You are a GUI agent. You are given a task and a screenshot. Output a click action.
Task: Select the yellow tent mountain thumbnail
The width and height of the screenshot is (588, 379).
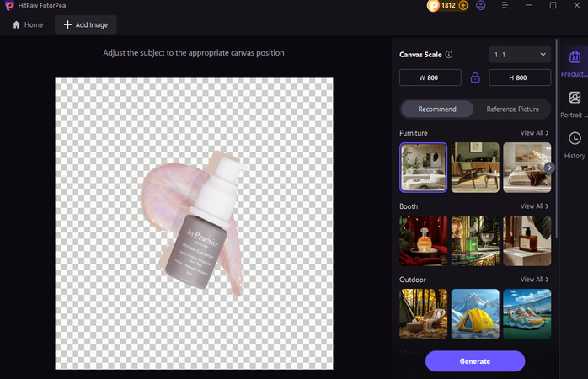(x=475, y=314)
